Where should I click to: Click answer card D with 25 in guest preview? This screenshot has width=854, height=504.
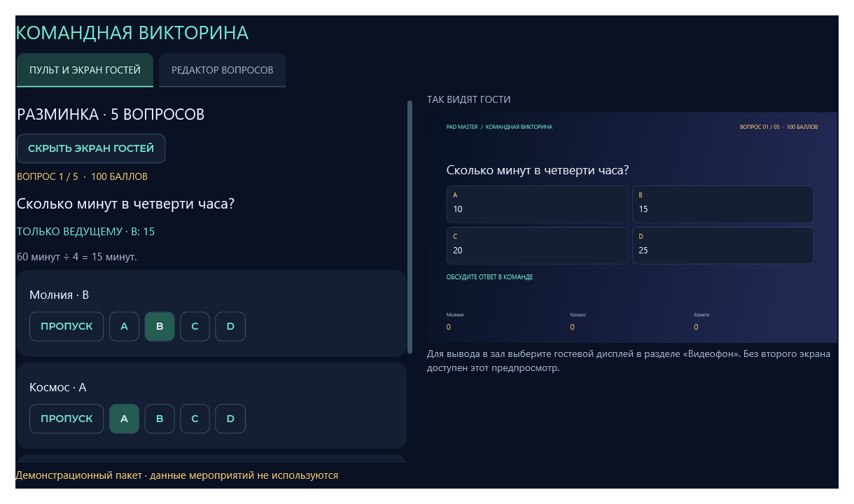(722, 245)
